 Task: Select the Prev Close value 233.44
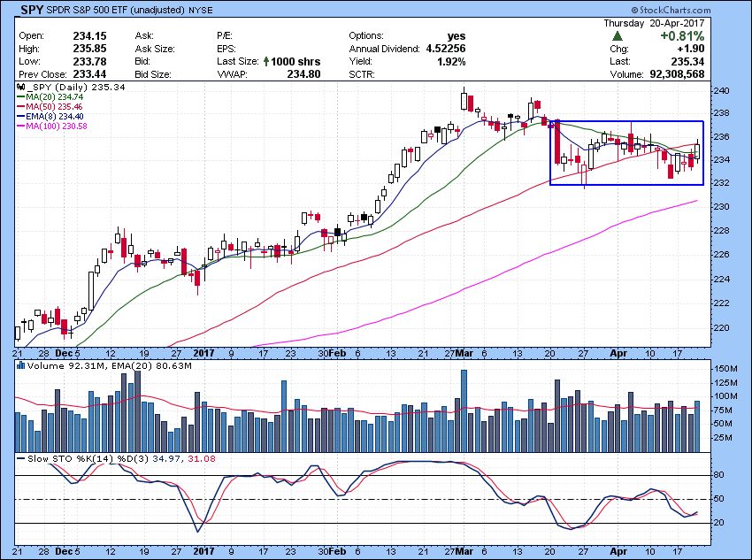89,74
